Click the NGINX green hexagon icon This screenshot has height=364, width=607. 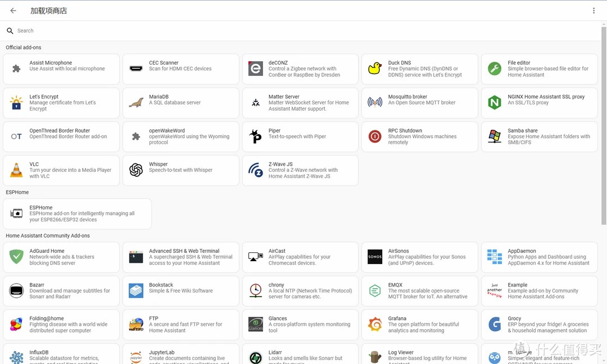(495, 103)
